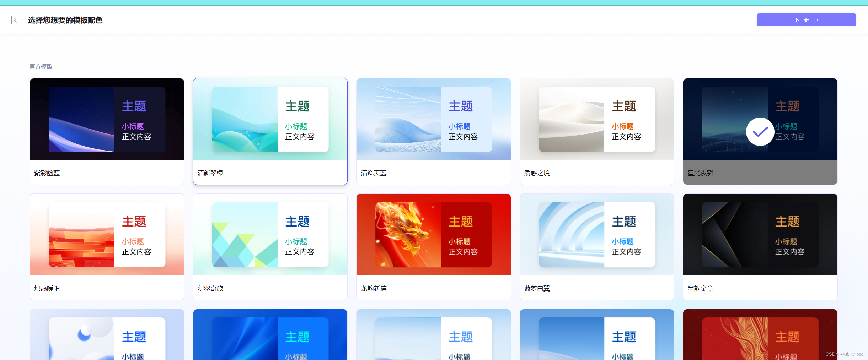Viewport: 868px width, 360px height.
Task: Click the 质感之境 template name label
Action: [537, 173]
